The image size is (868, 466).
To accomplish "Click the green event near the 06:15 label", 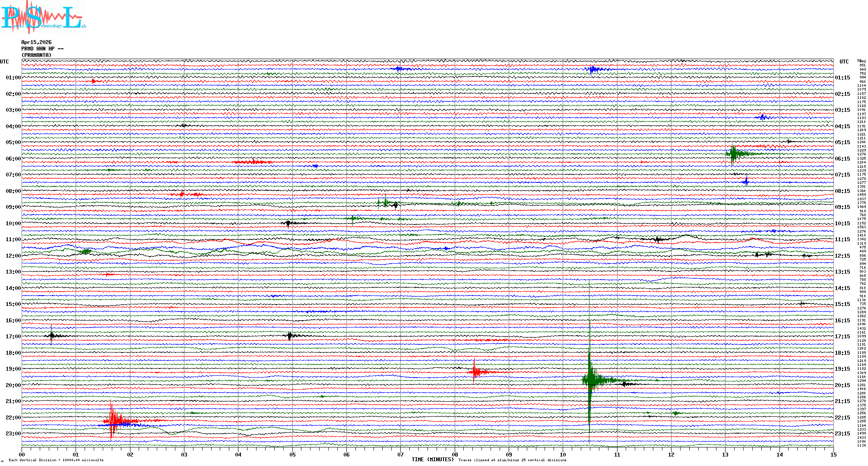I will [733, 154].
